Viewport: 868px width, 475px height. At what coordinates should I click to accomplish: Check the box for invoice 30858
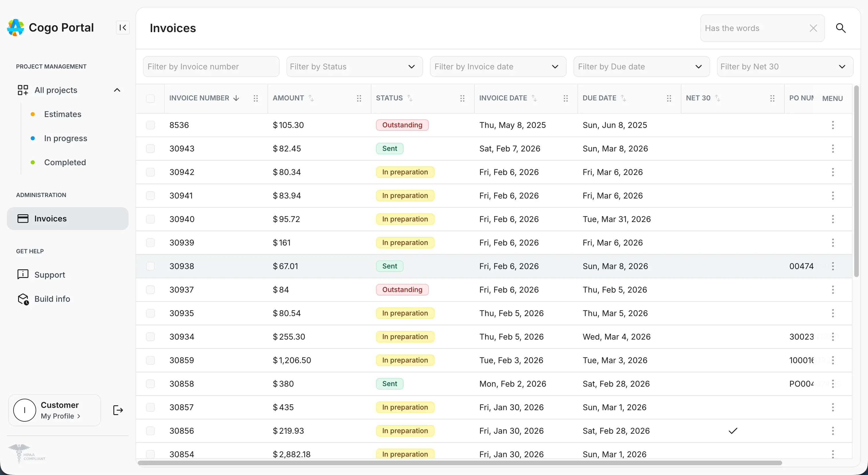(x=150, y=384)
